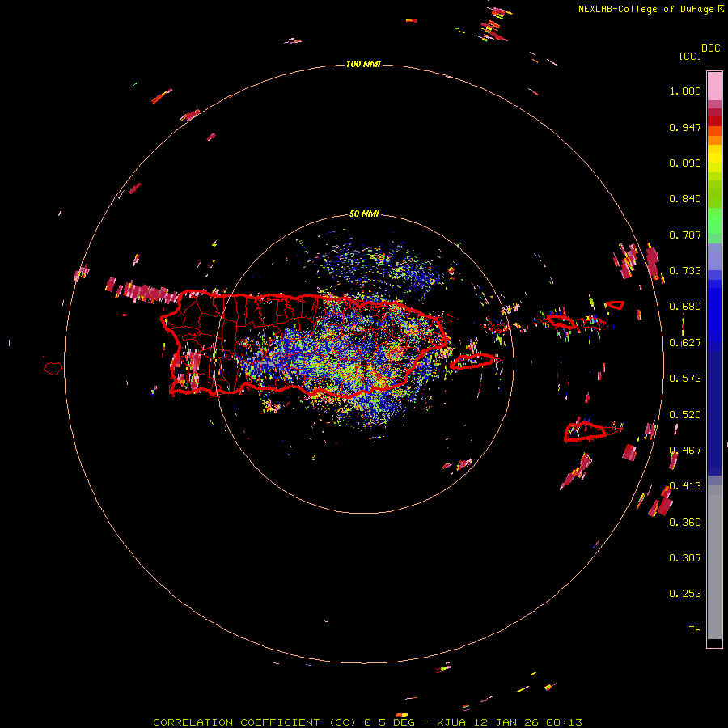This screenshot has width=728, height=728.
Task: Select the 0.893 scale value
Action: coord(685,163)
